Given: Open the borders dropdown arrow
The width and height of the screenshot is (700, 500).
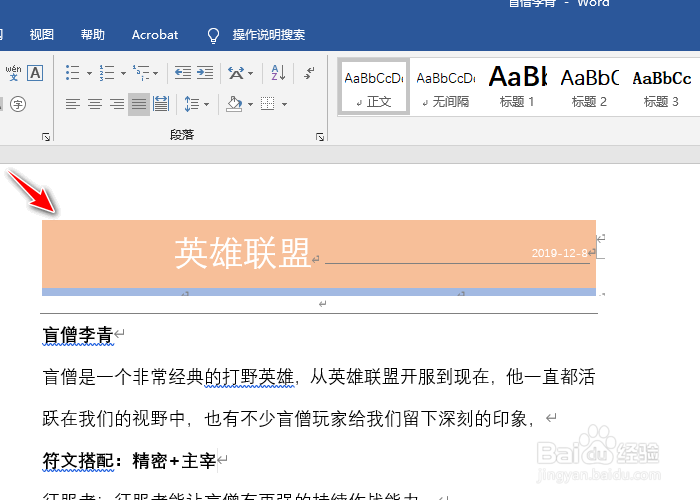Looking at the screenshot, I should [x=284, y=105].
